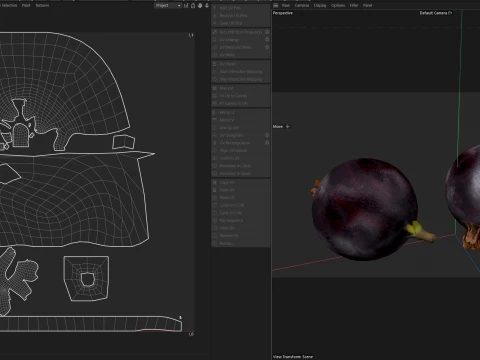The height and width of the screenshot is (360, 480).
Task: Click the Perspective viewport label
Action: coord(283,13)
